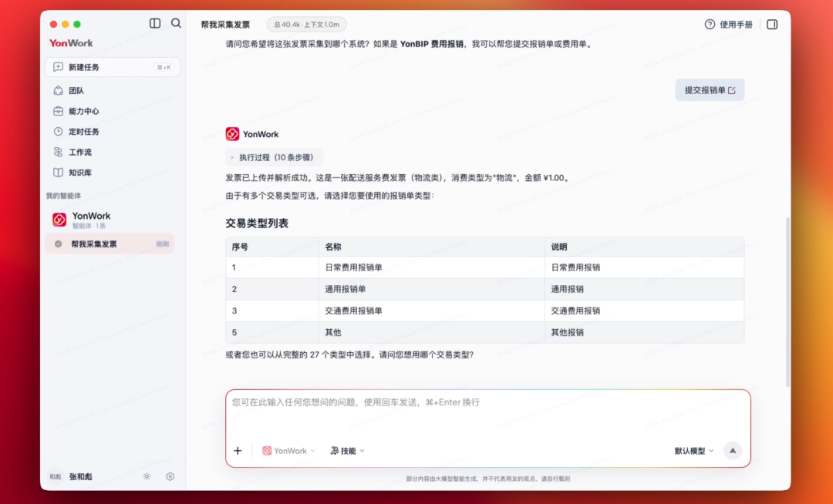Select the 日常费用报销单 cell
Image resolution: width=833 pixels, height=504 pixels.
click(431, 267)
